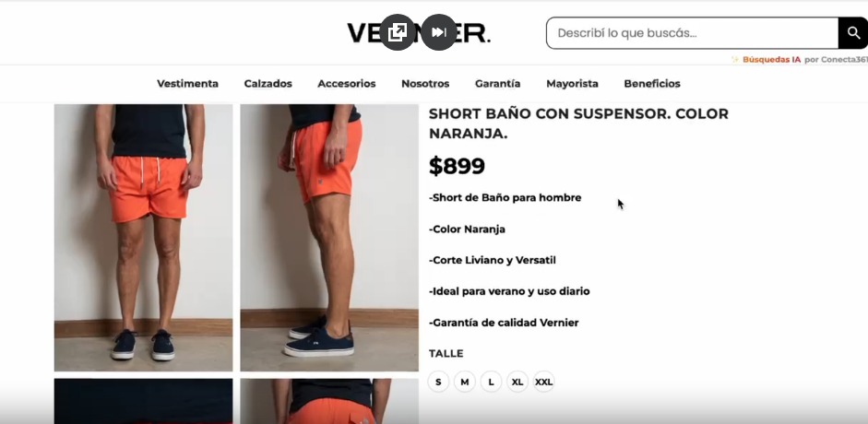Click the 'Describí lo que buscás' search field
This screenshot has width=868, height=424.
coord(692,33)
